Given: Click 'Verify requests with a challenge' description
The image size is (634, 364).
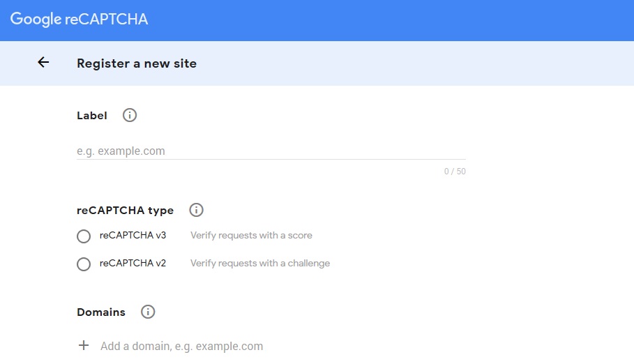Looking at the screenshot, I should 260,264.
